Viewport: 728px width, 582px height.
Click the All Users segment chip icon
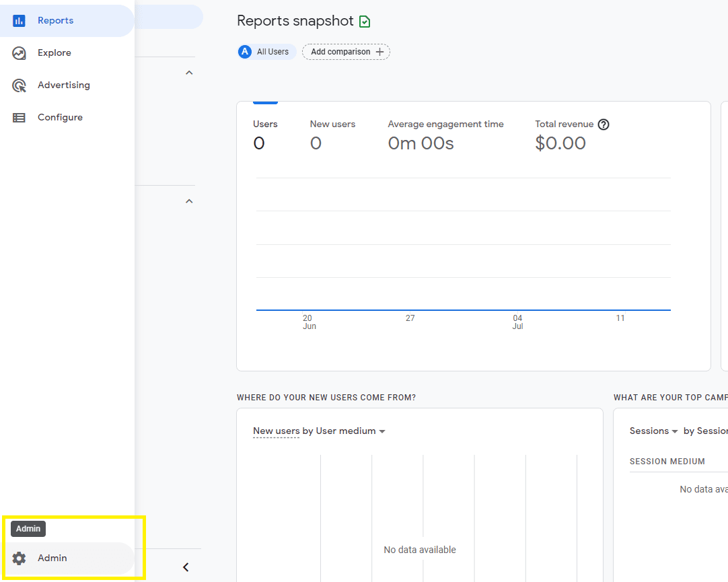244,51
